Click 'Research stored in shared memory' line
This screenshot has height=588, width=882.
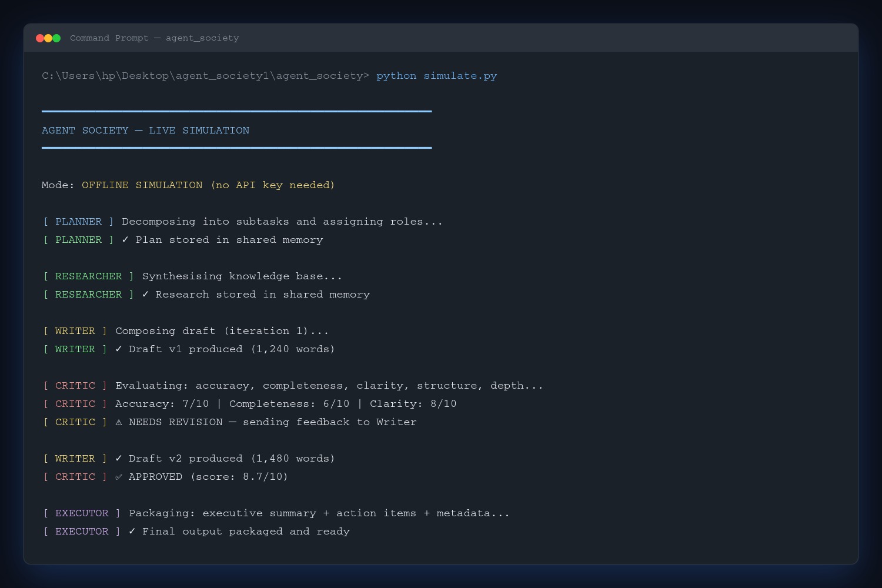[x=263, y=295]
